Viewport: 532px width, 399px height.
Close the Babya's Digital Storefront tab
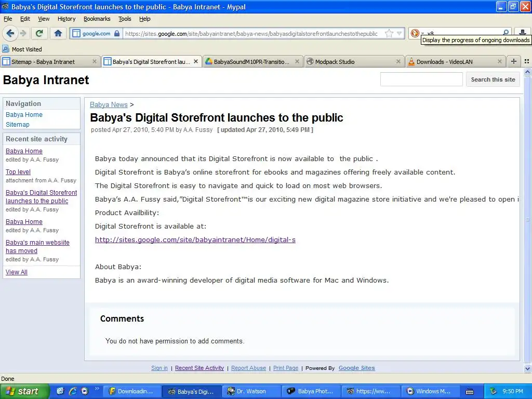point(196,61)
